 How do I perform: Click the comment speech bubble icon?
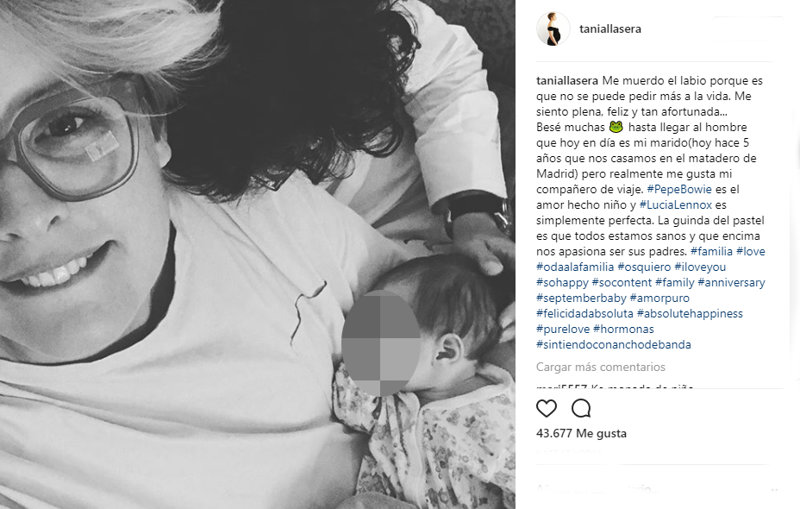(581, 409)
